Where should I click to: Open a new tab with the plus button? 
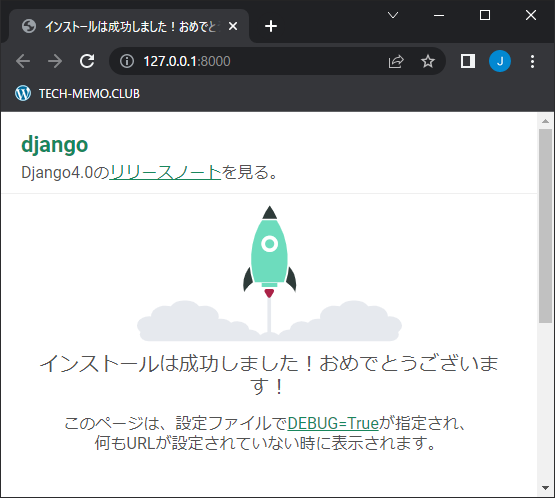tap(271, 26)
